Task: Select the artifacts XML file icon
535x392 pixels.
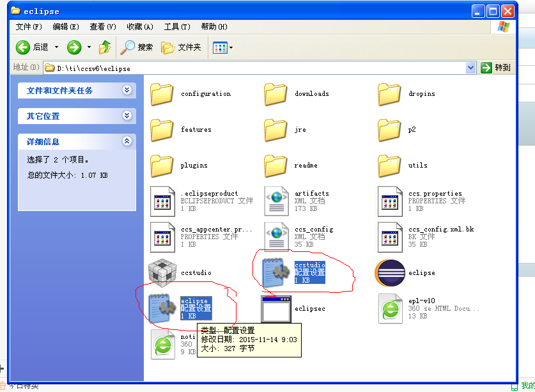Action: 276,201
